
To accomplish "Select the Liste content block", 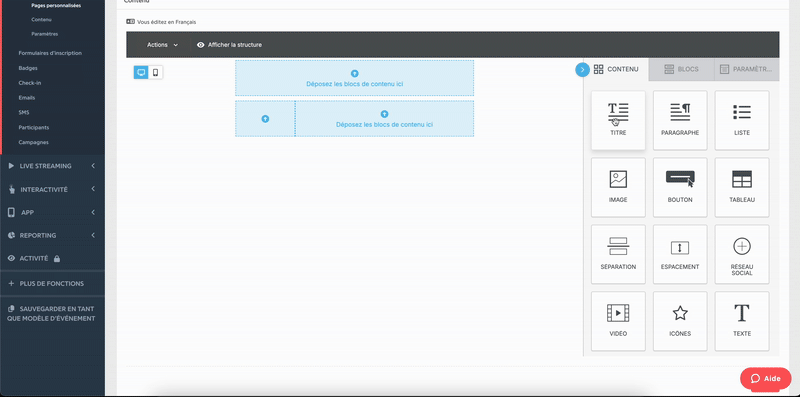I will (742, 120).
